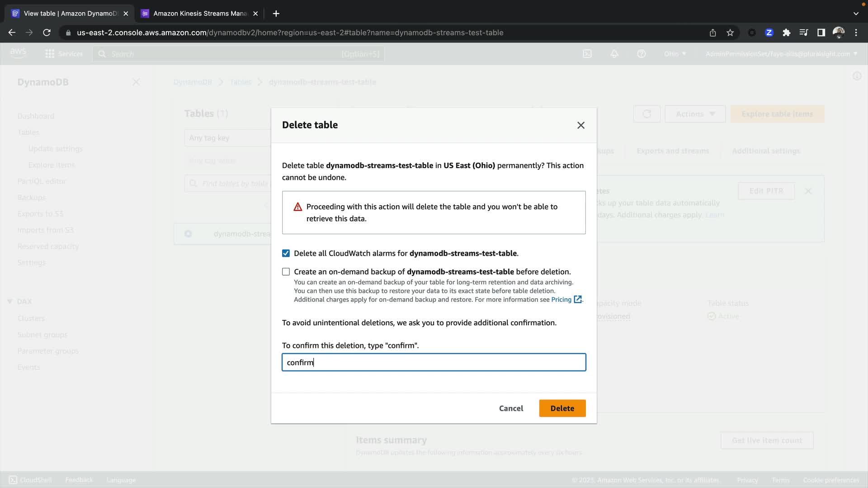Click the AWS logo icon
Screen dimensions: 868x488
coord(18,53)
